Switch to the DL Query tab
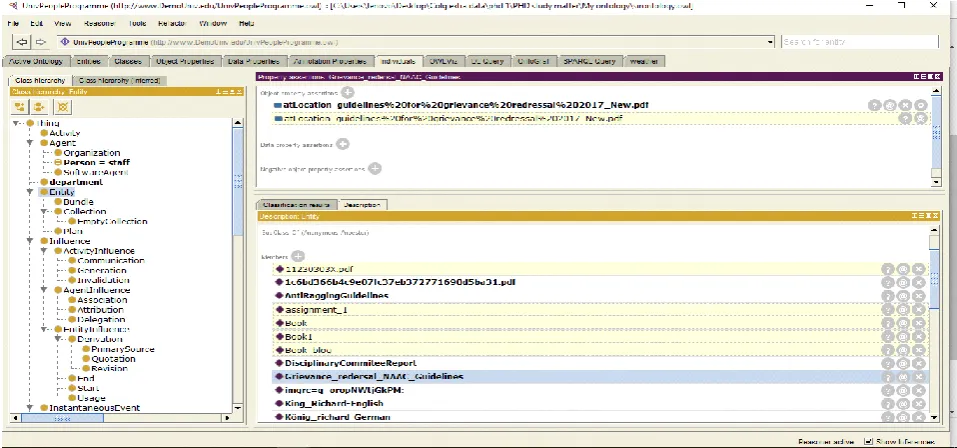Viewport: 957px width, 448px height. tap(487, 62)
